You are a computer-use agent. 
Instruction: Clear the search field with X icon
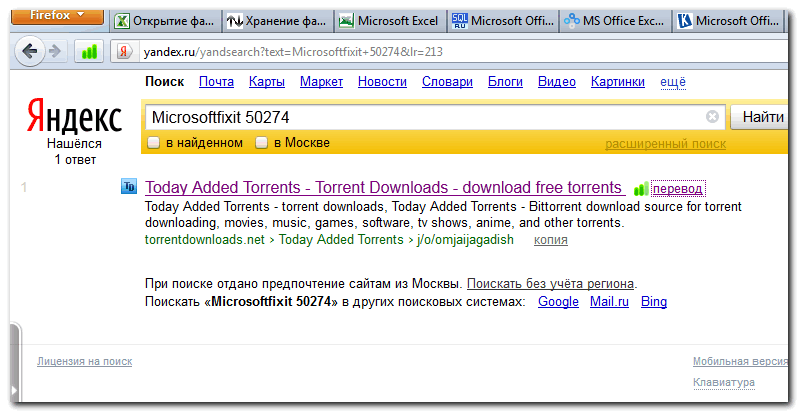pos(712,117)
